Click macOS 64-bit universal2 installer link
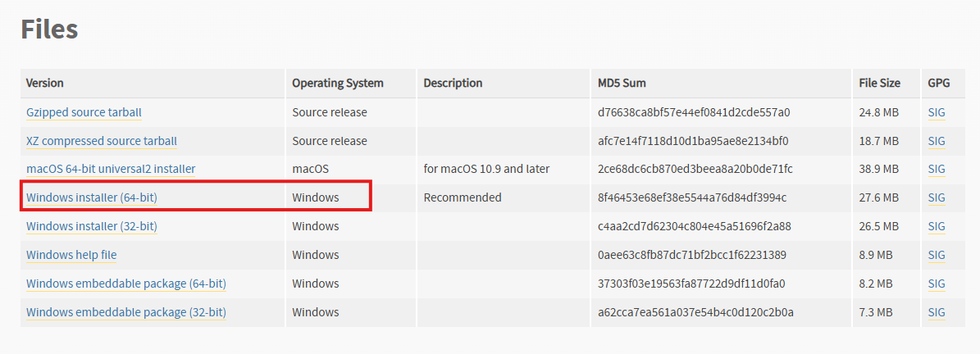Screen dimensions: 980x354 click(111, 169)
